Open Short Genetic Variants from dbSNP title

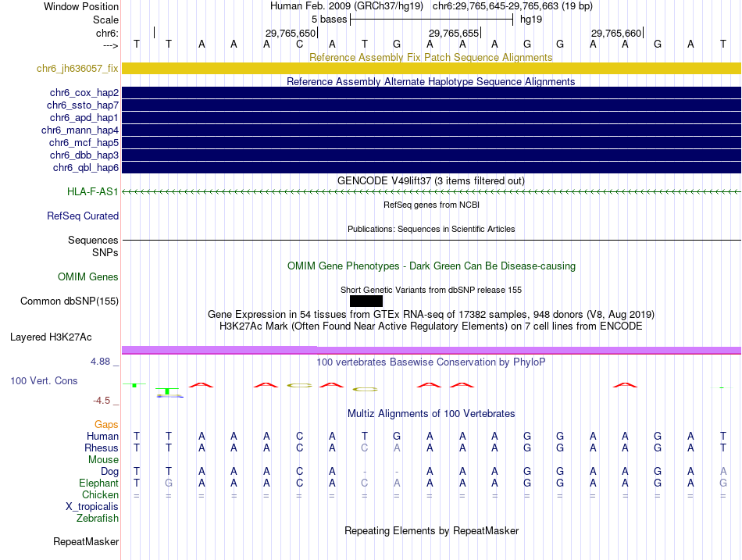[431, 290]
